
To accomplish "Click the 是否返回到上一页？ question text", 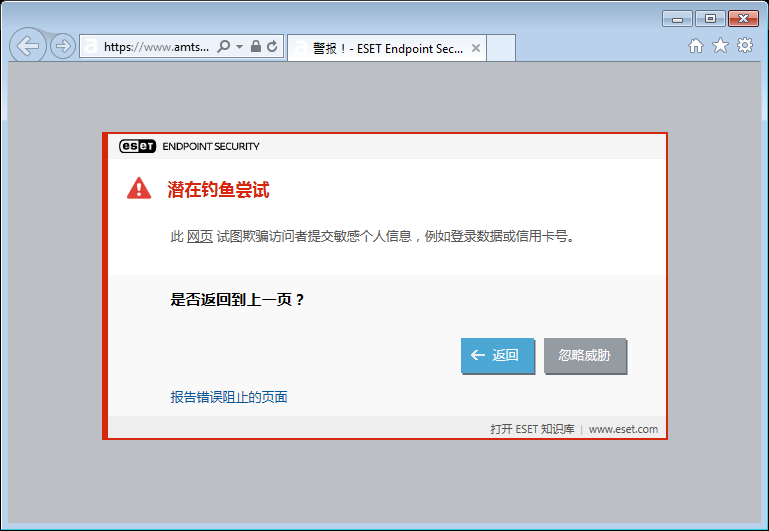I will [x=237, y=300].
